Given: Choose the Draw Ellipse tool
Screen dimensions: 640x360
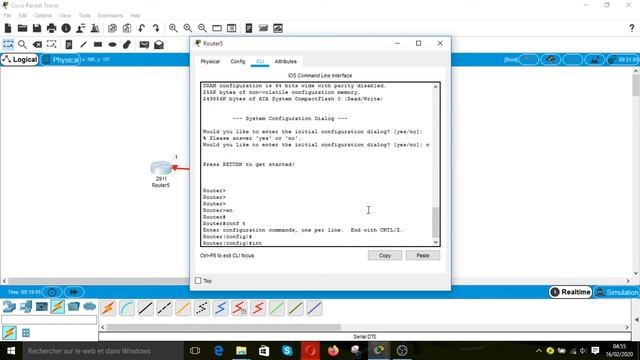Looking at the screenshot, I should (113, 44).
